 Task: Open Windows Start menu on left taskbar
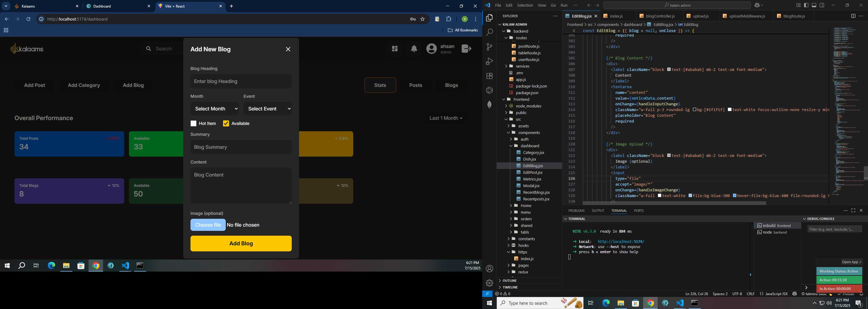7,266
